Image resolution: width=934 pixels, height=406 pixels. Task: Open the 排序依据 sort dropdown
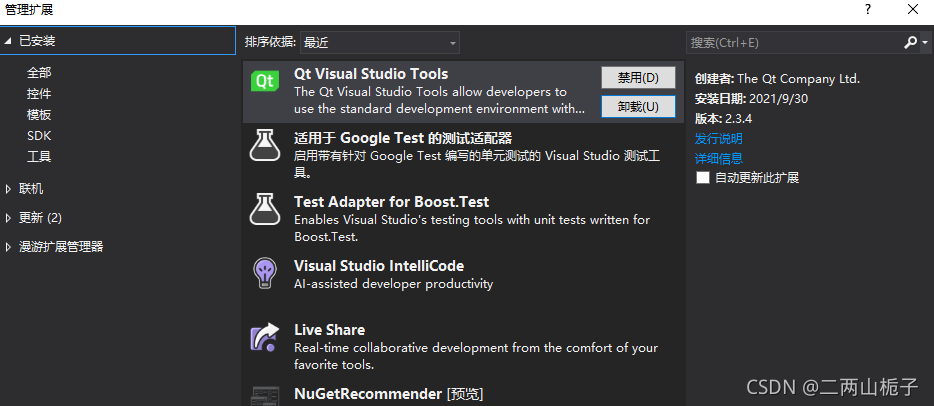[380, 42]
